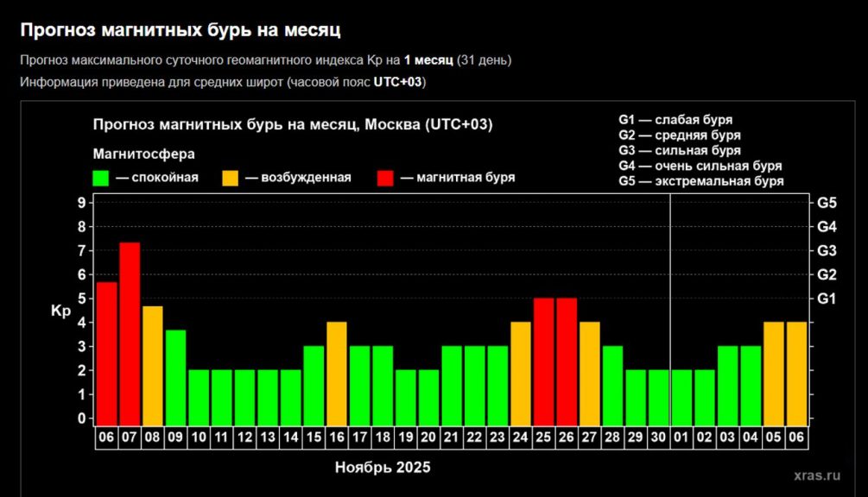Screen dimensions: 868x497
Task: Click the green bar above date 09
Action: tap(175, 377)
